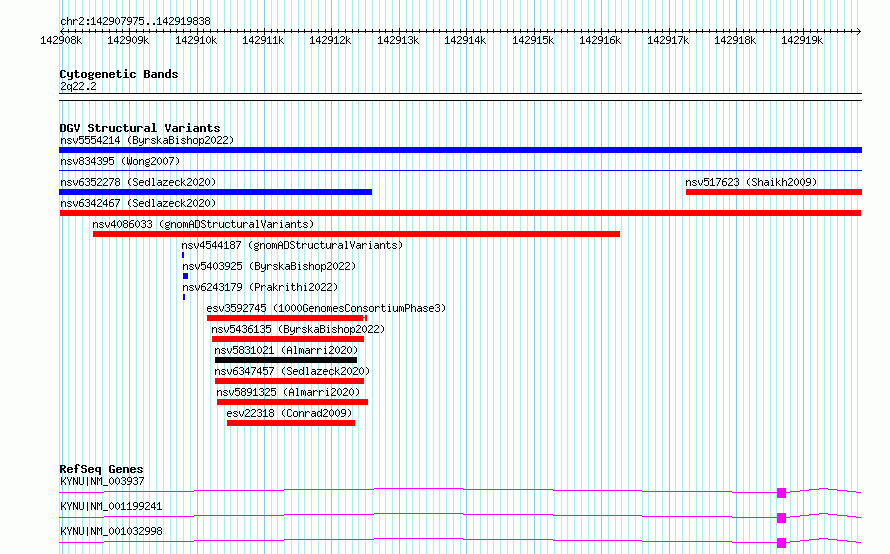Image resolution: width=890 pixels, height=554 pixels.
Task: Click the 142912k ruler label
Action: (330, 40)
